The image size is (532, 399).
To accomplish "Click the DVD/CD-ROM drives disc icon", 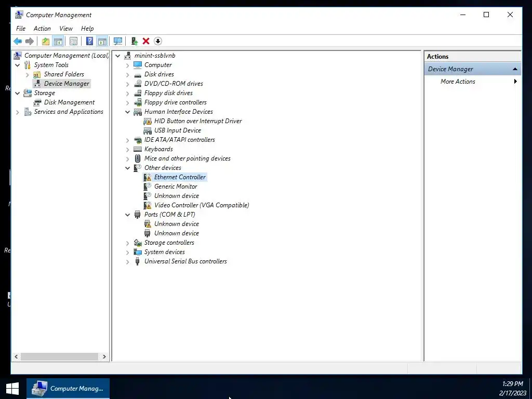I will coord(137,84).
